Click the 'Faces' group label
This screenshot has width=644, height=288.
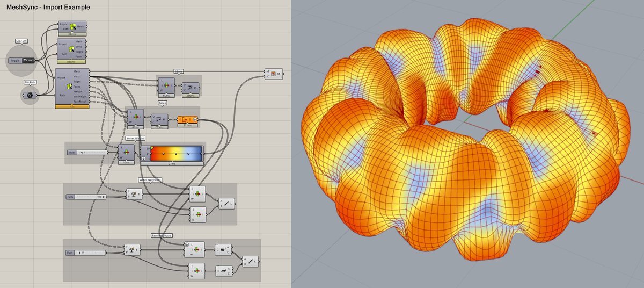pyautogui.click(x=163, y=103)
